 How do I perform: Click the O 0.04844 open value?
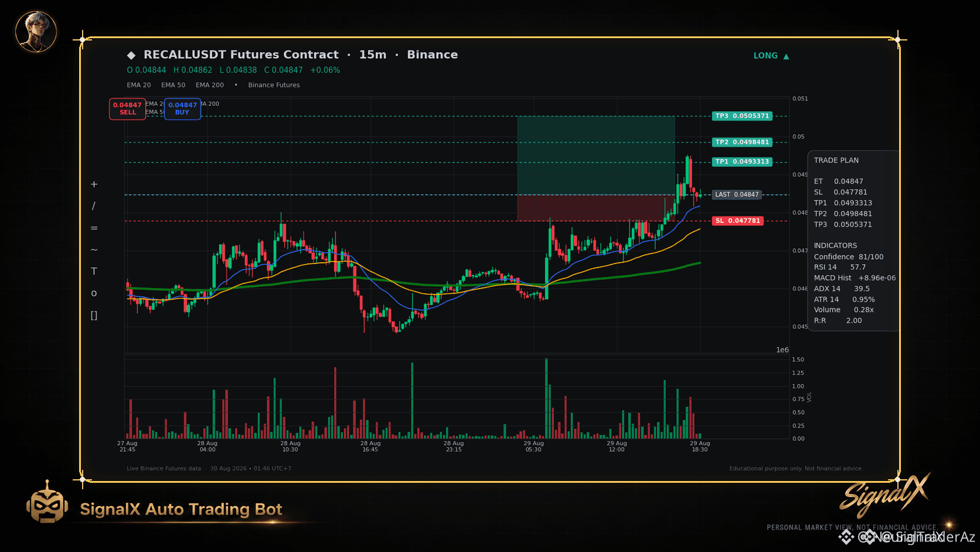click(x=147, y=70)
